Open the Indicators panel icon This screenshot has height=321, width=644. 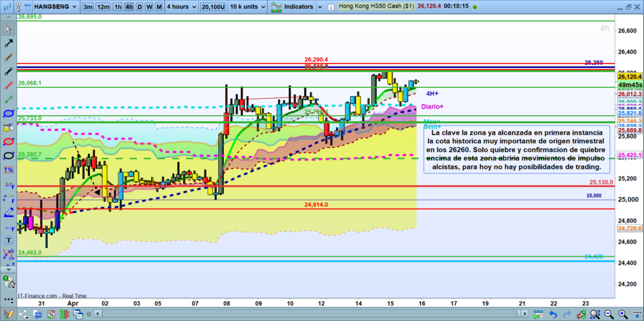[276, 8]
